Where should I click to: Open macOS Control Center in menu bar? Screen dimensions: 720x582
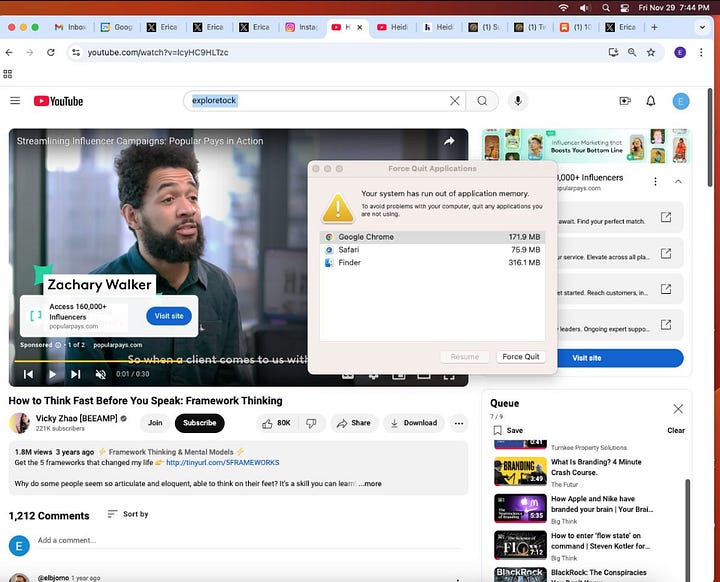[x=624, y=8]
